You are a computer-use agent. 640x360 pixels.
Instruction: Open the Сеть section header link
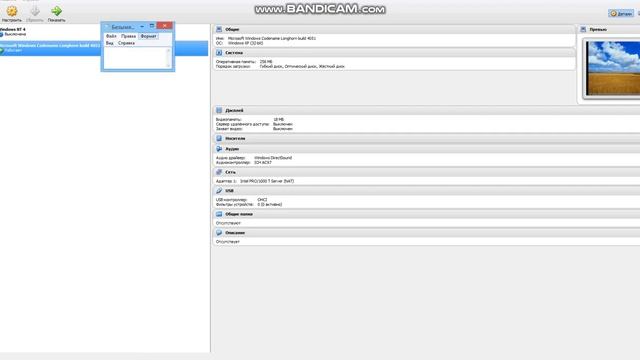pos(230,172)
